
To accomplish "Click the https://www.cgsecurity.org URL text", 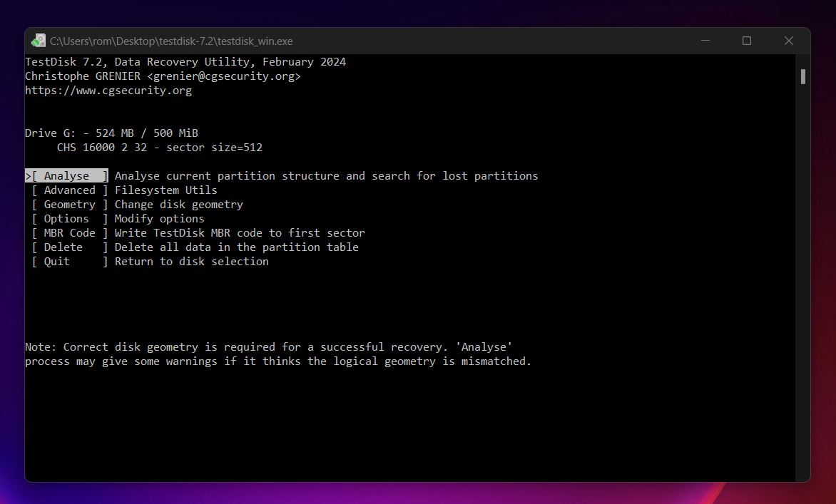I will (x=108, y=91).
